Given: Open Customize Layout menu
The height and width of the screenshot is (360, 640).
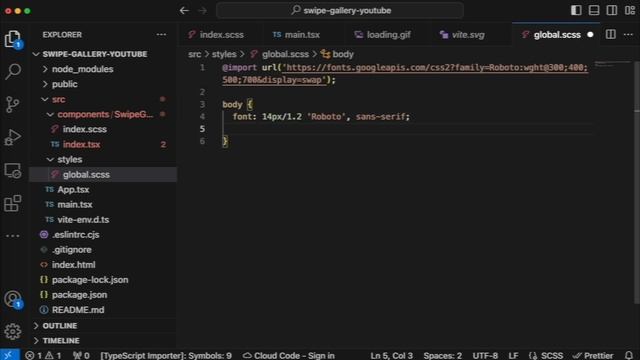Looking at the screenshot, I should coord(630,10).
